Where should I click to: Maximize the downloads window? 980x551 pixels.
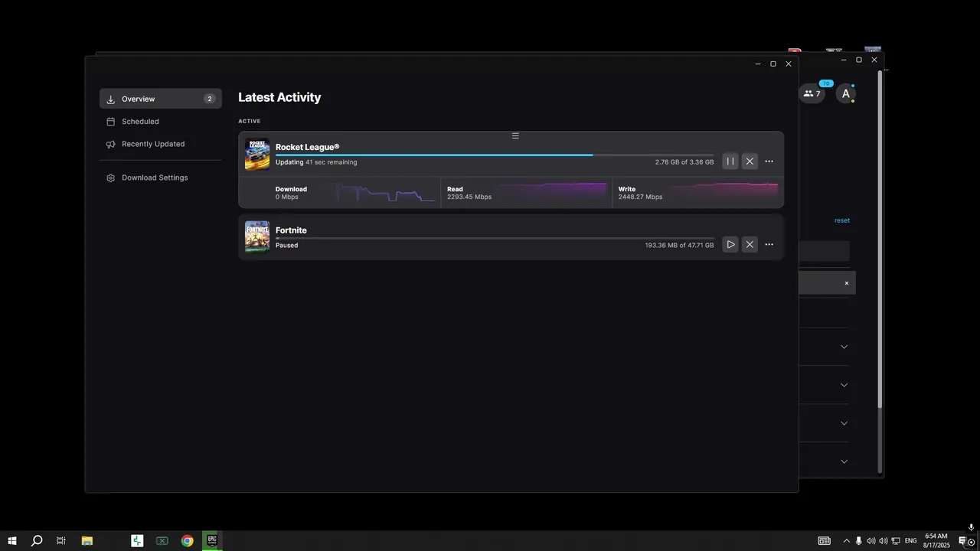pyautogui.click(x=773, y=64)
